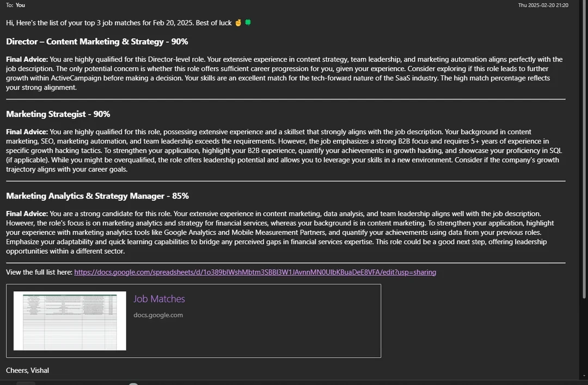Click the "Cheers, Vishal" signature line
588x385 pixels.
(27, 370)
